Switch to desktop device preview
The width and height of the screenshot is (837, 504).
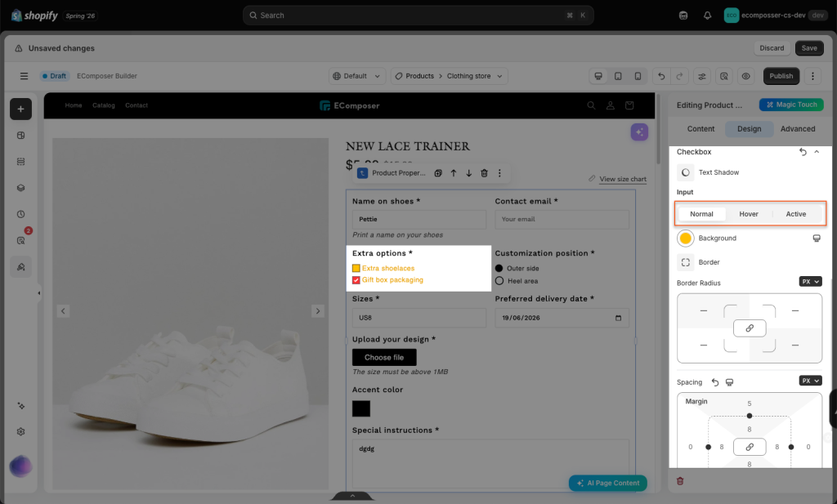pos(598,76)
